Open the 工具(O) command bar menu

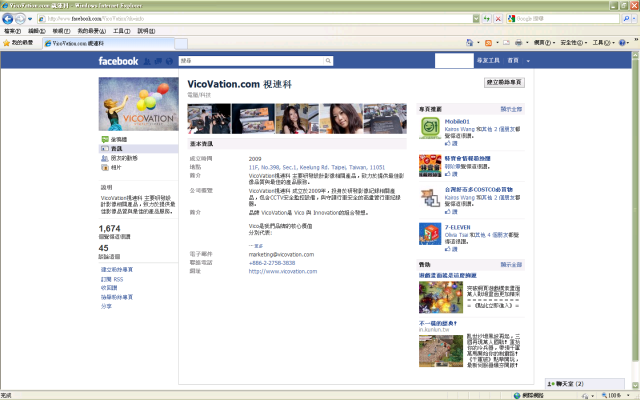(x=603, y=42)
